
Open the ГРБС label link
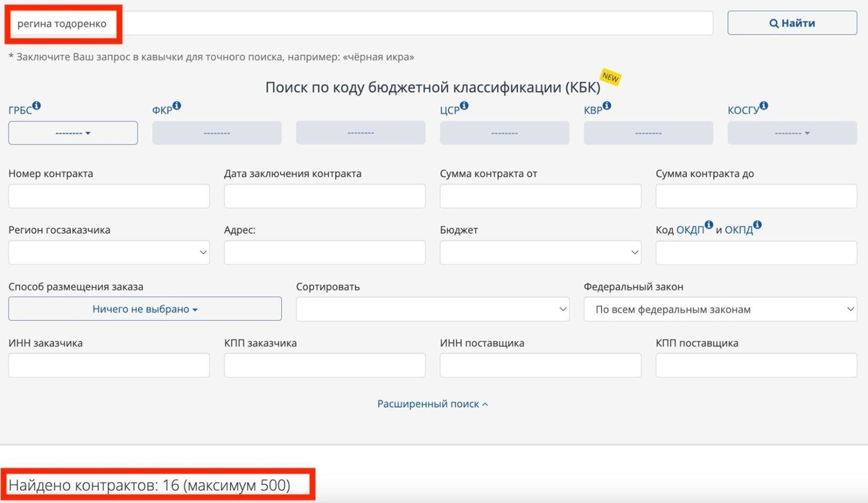tap(20, 111)
